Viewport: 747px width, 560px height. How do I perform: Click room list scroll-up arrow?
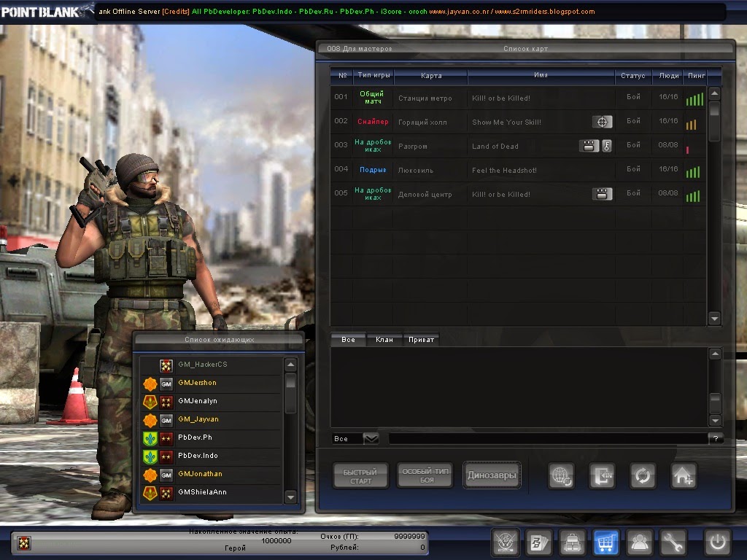click(x=714, y=93)
